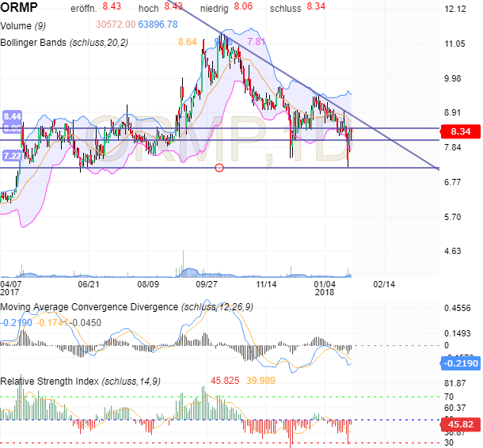Click the red circle marker on support line
This screenshot has width=483, height=448.
219,168
